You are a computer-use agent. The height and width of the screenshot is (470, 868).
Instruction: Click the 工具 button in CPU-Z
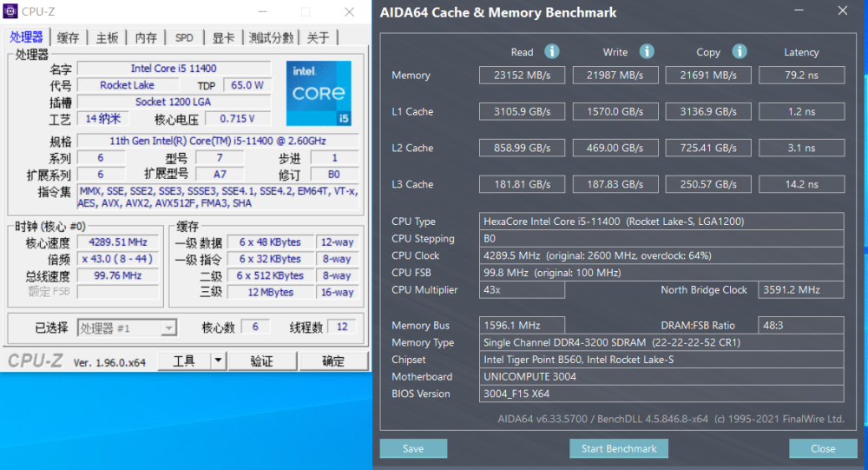coord(184,361)
